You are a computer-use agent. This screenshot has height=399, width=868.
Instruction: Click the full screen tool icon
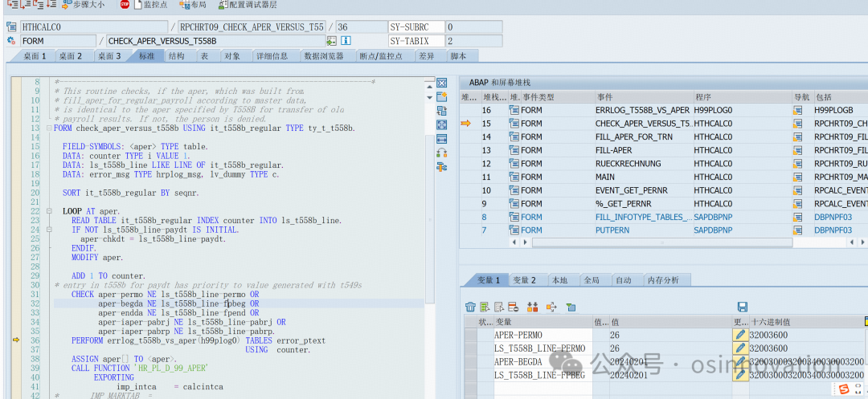pos(442,124)
